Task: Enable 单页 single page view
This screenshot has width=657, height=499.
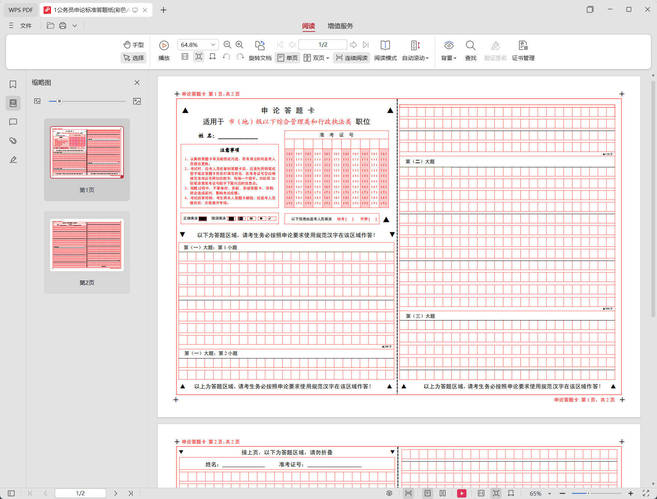Action: (x=287, y=58)
